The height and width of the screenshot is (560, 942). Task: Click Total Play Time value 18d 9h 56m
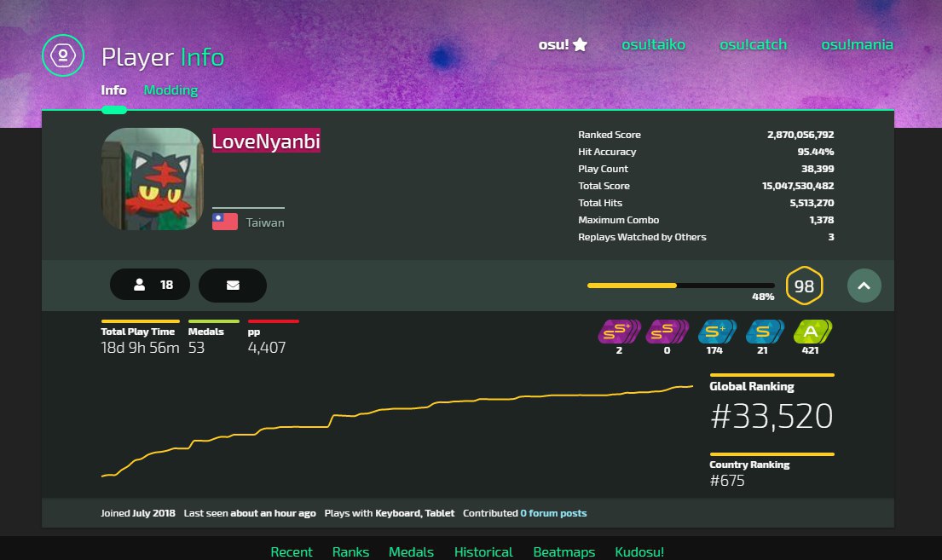(140, 348)
